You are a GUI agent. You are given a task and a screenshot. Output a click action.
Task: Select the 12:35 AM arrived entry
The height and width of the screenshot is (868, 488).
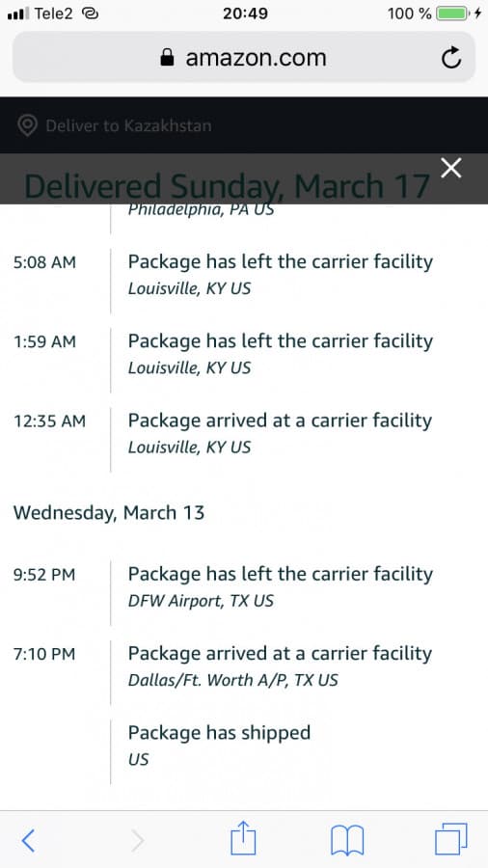tap(244, 432)
